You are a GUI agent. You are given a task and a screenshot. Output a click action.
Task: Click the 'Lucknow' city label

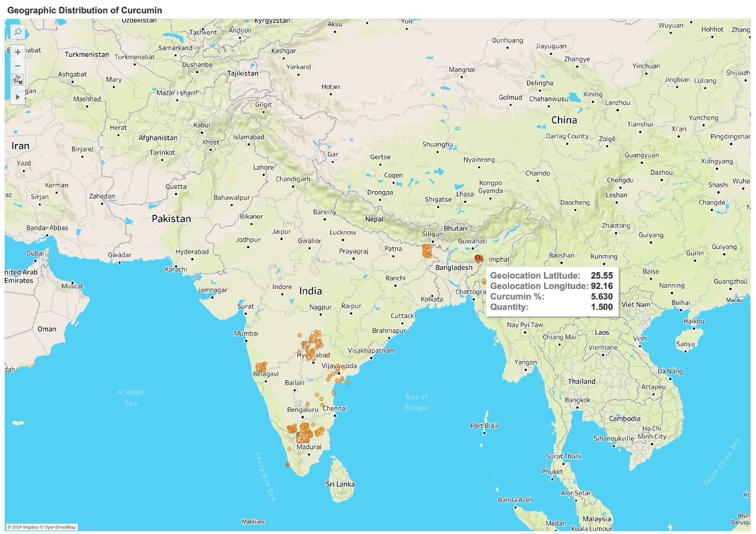pyautogui.click(x=343, y=233)
